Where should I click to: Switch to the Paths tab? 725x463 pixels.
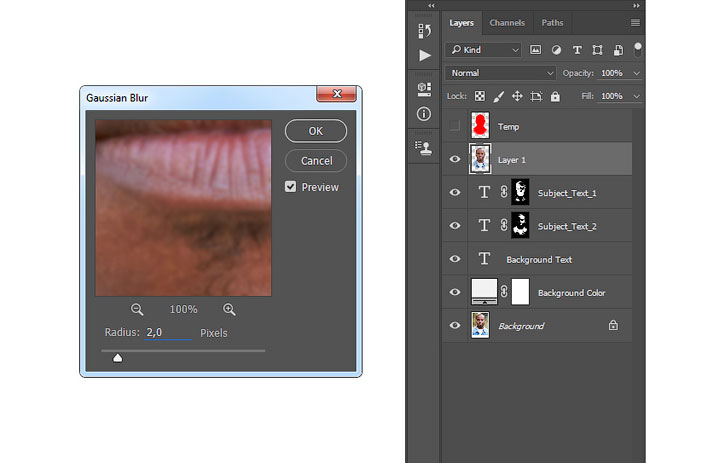tap(553, 23)
